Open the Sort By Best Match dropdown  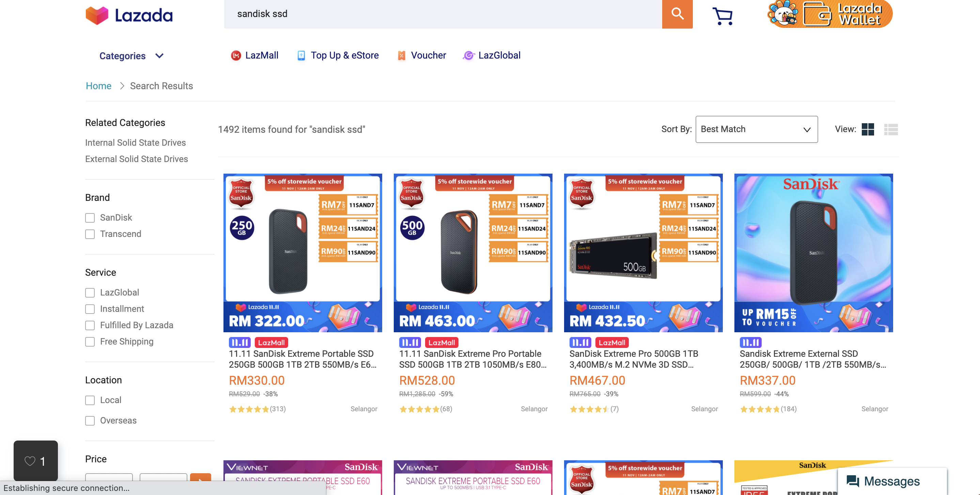point(756,129)
